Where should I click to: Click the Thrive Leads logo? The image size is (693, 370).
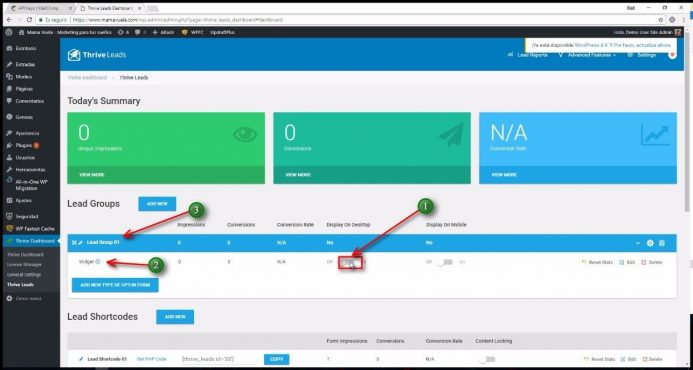click(x=97, y=55)
